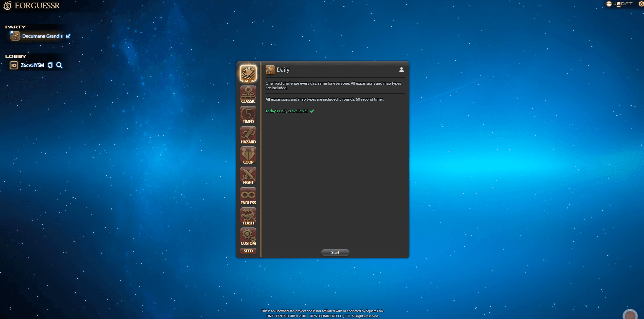Switch language to J (Japanese)
The height and width of the screenshot is (319, 644).
(615, 4)
